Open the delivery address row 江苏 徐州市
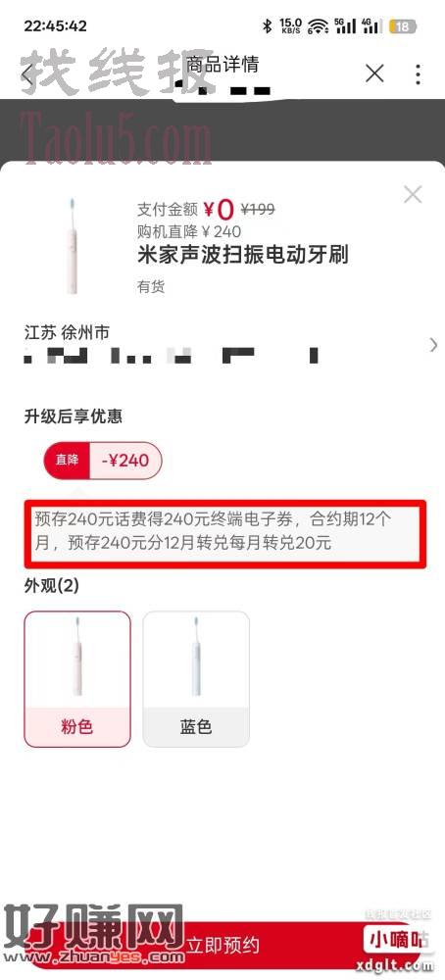Image resolution: width=445 pixels, height=980 pixels. pos(222,344)
